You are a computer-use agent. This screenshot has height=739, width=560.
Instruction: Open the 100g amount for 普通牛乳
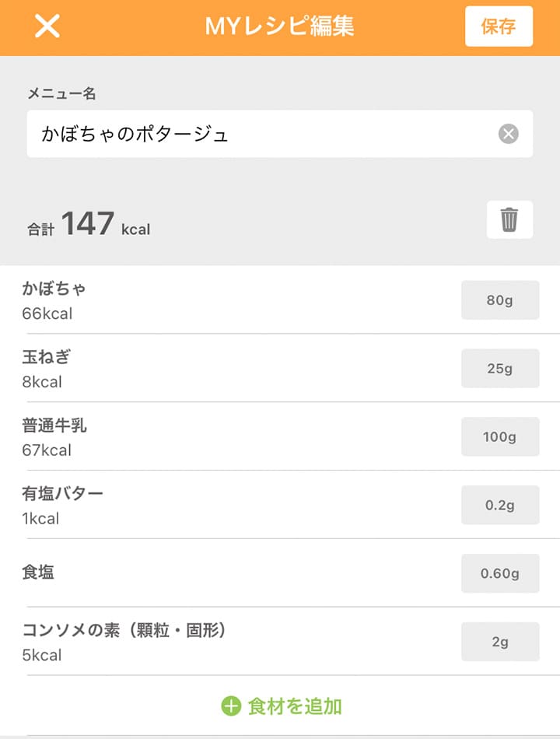(x=500, y=437)
